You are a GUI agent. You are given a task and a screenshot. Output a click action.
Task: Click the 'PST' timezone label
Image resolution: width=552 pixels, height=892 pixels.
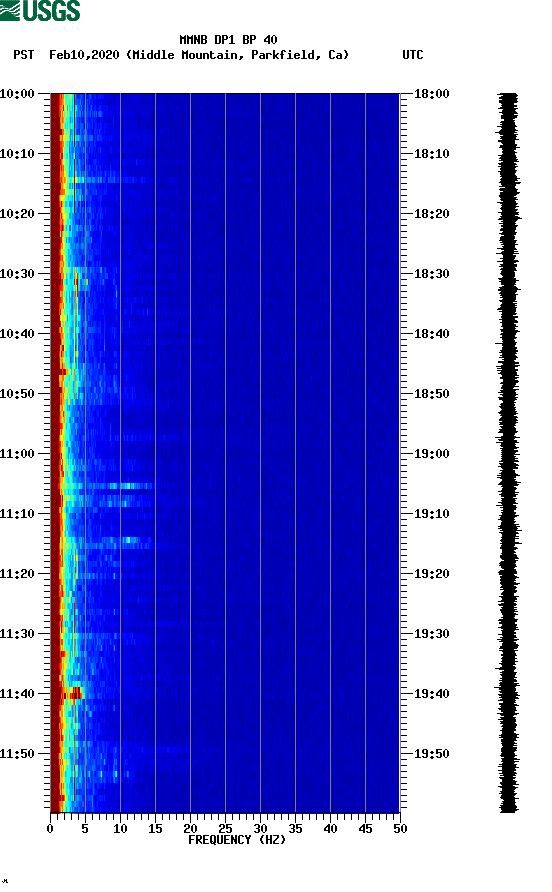(x=23, y=55)
